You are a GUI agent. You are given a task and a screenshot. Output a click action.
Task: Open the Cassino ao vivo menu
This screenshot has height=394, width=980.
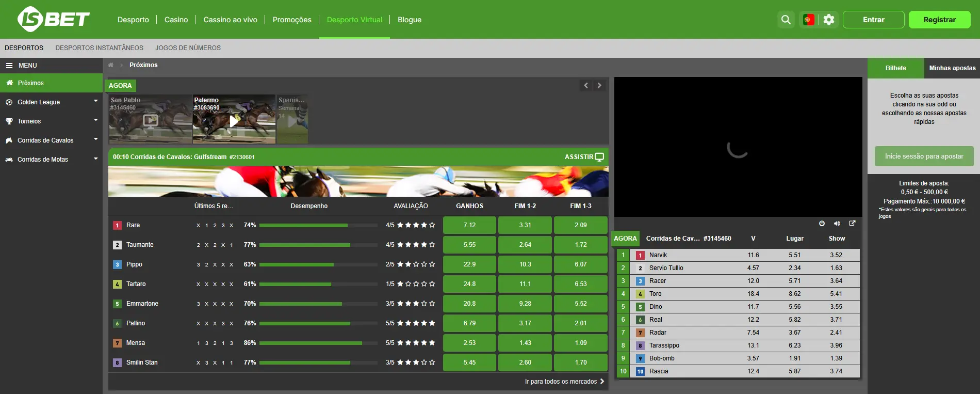click(x=230, y=20)
